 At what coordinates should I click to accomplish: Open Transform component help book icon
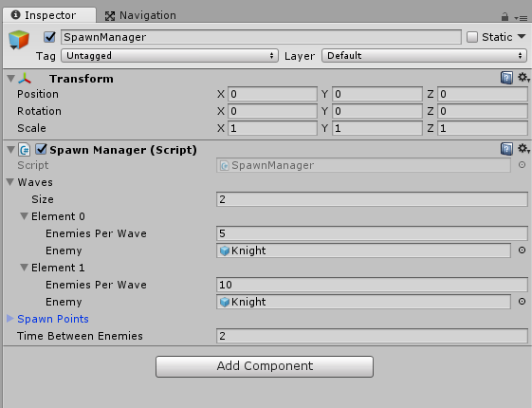click(x=506, y=78)
